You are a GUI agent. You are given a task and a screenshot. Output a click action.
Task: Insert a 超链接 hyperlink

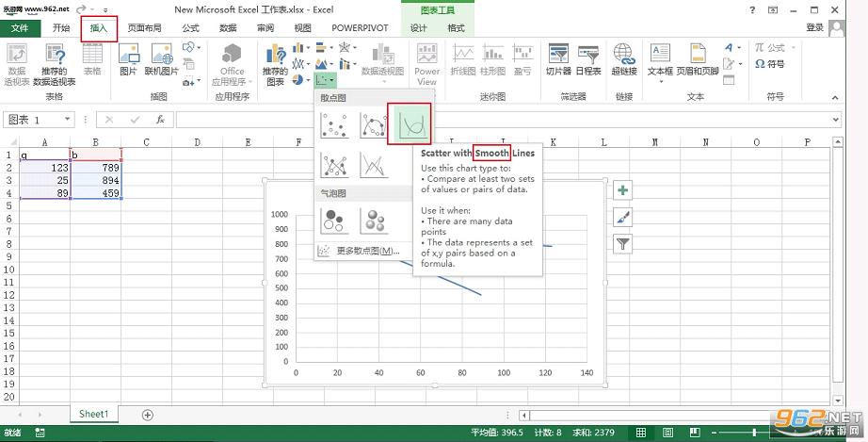pos(624,59)
